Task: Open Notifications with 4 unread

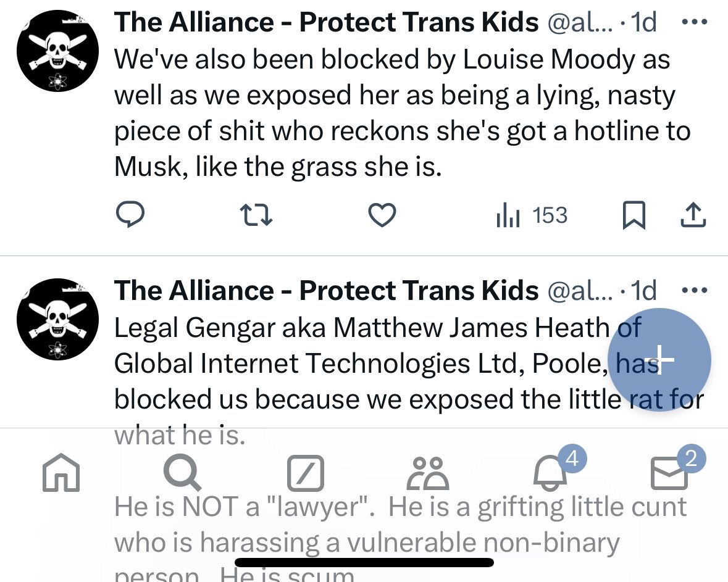Action: 550,473
